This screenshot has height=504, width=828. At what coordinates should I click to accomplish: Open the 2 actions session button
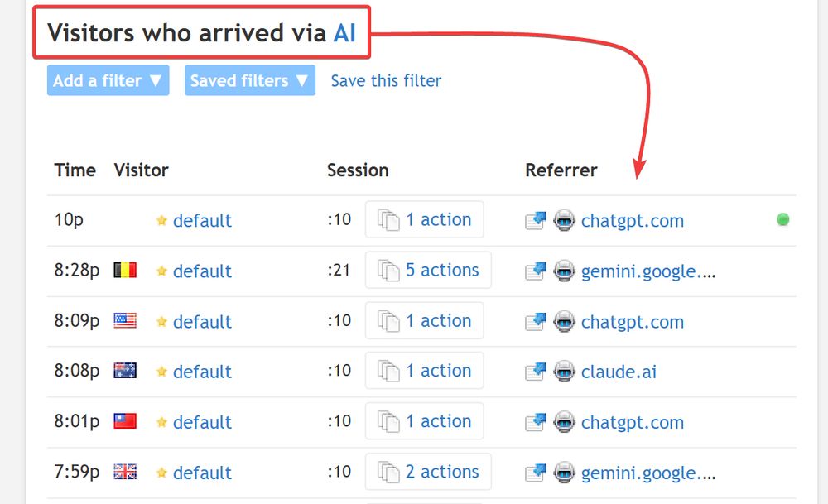[428, 472]
